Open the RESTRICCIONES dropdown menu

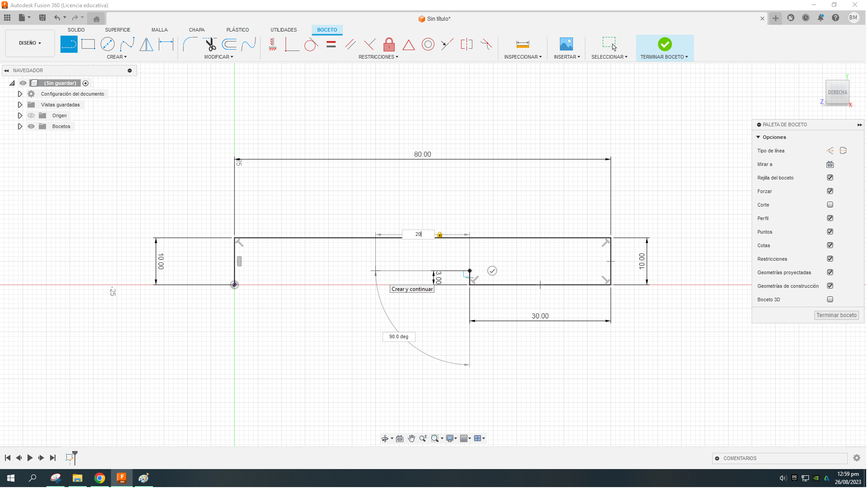(378, 57)
